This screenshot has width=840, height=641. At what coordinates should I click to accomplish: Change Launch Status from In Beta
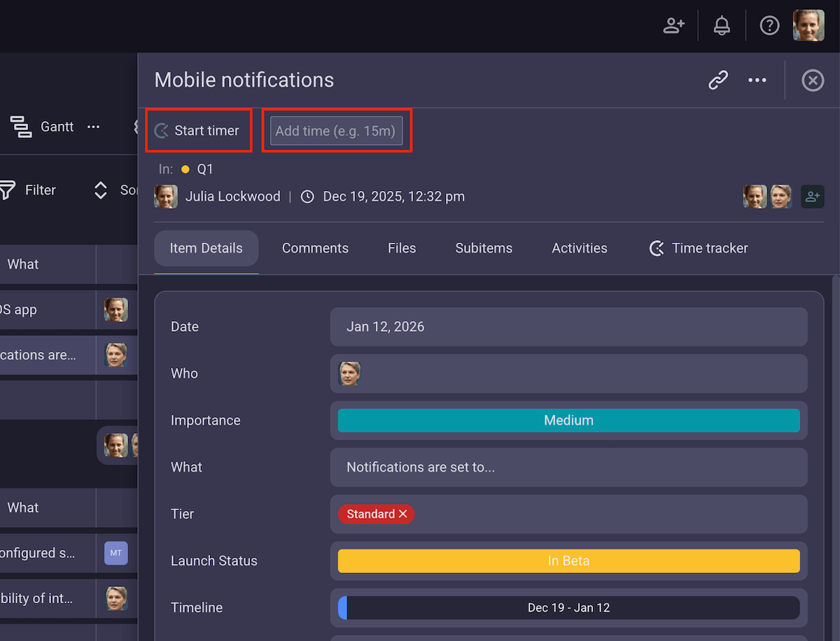[568, 561]
